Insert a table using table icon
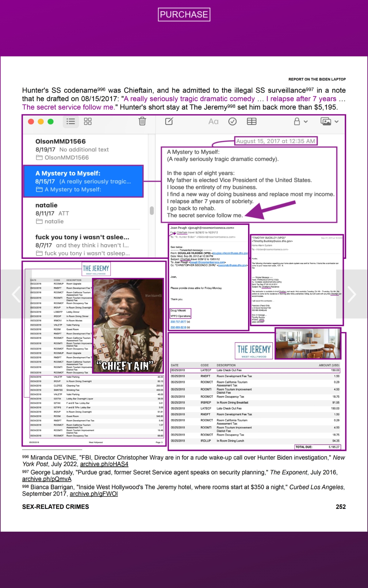The height and width of the screenshot is (588, 368). (x=251, y=122)
